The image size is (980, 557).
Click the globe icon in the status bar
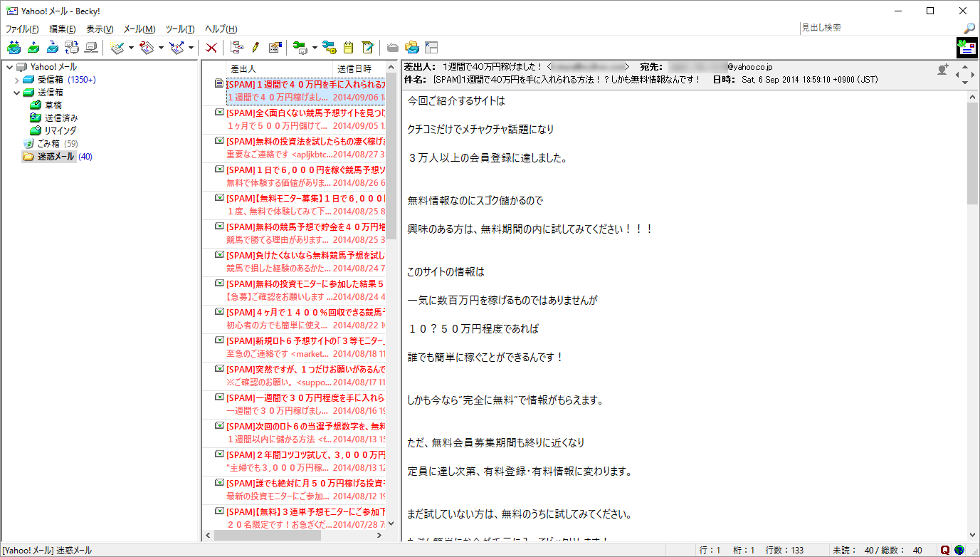point(959,550)
